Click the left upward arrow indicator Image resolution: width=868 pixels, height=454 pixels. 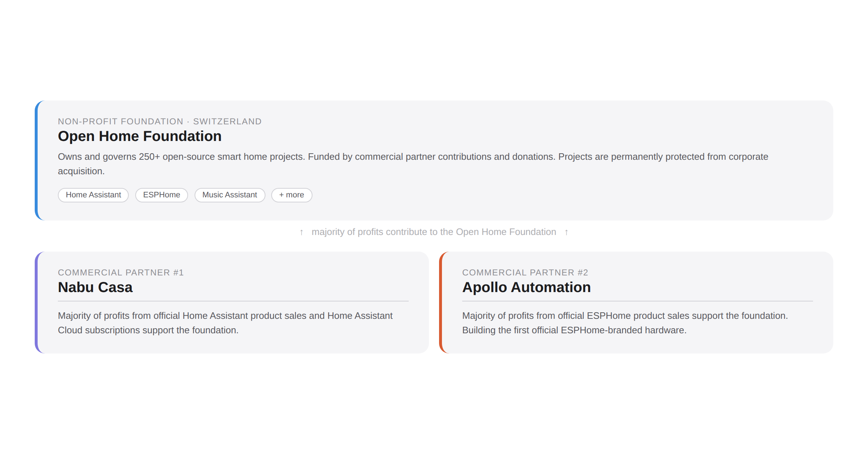tap(301, 232)
